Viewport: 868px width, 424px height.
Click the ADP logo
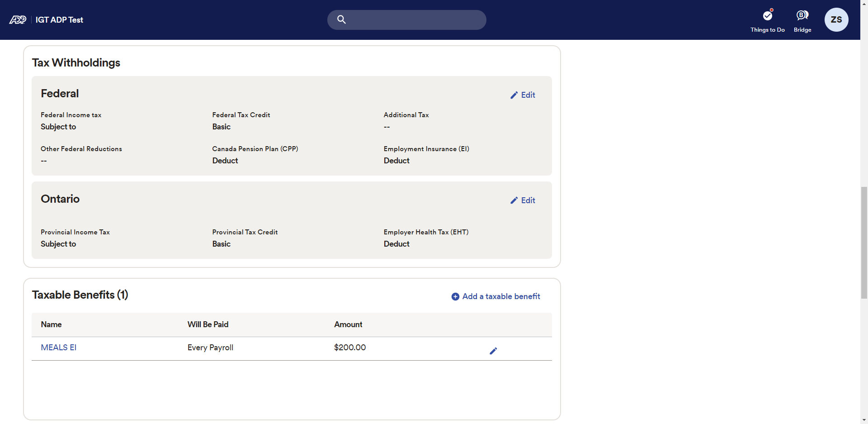18,20
